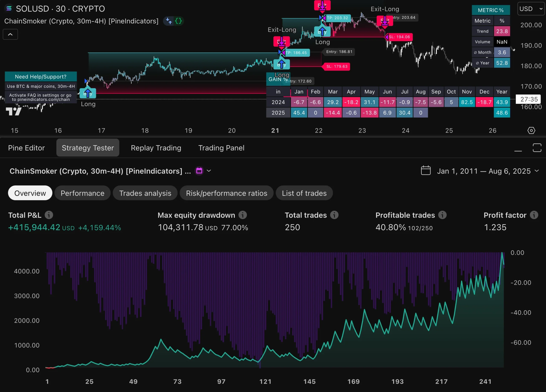The width and height of the screenshot is (546, 392).
Task: Expand the date range dropdown arrow
Action: [x=537, y=171]
